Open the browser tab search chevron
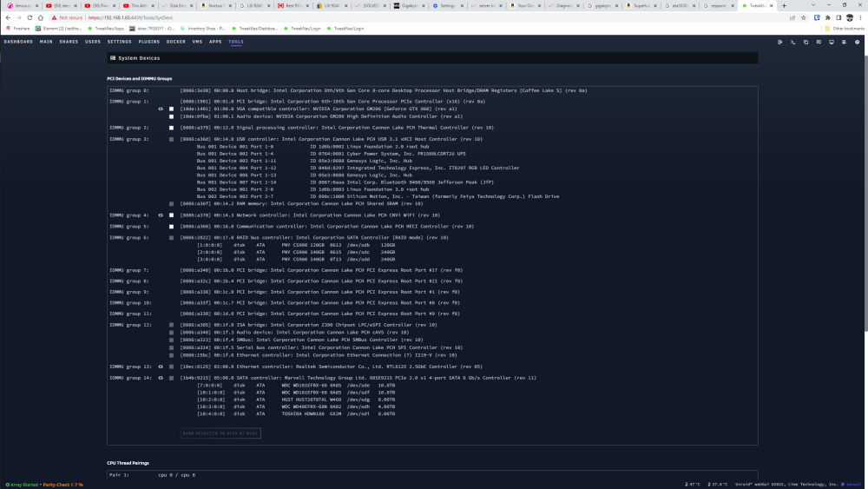868x489 pixels. click(x=813, y=5)
